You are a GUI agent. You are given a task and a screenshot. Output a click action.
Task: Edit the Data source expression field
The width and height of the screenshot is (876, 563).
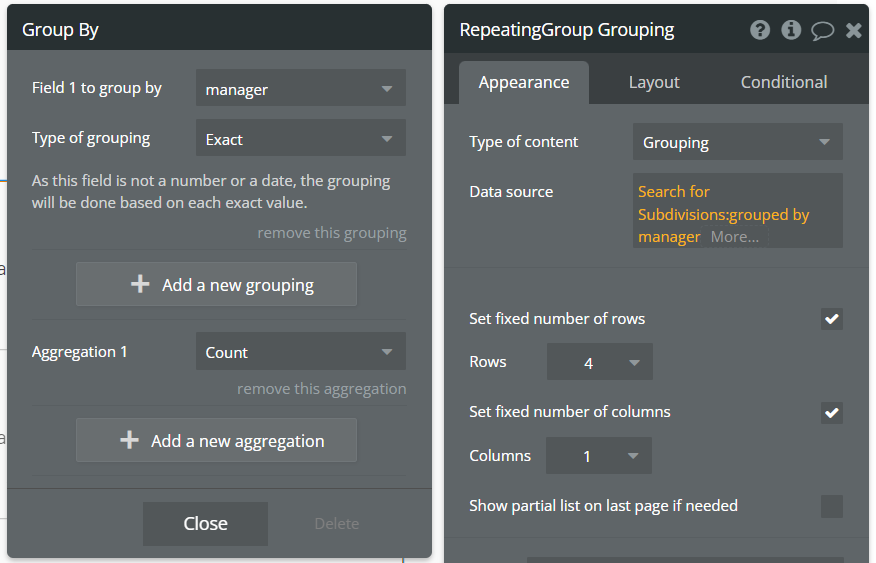737,213
